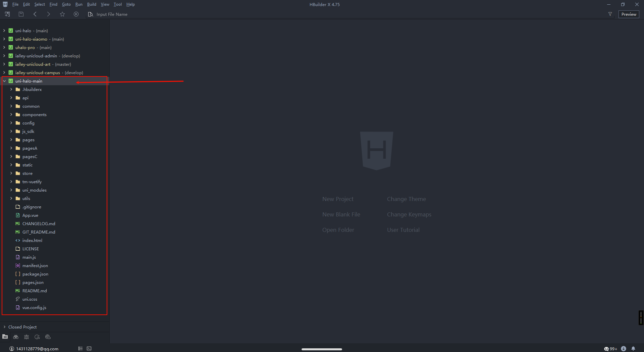The height and width of the screenshot is (352, 644).
Task: Open the binoculars search panel icon
Action: pos(16,337)
